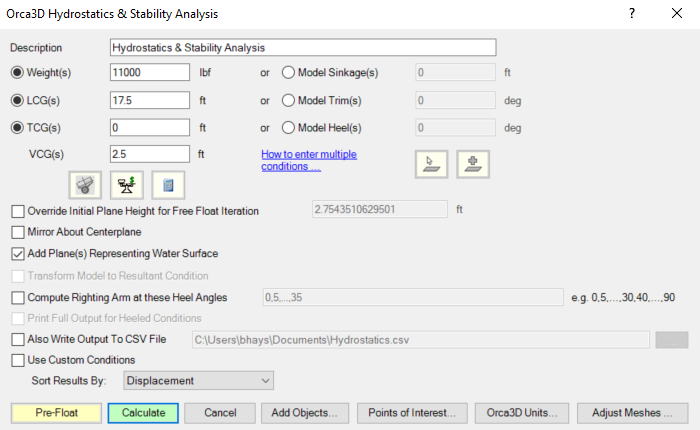Select the TCG(s) radio button
700x430 pixels.
pyautogui.click(x=17, y=128)
